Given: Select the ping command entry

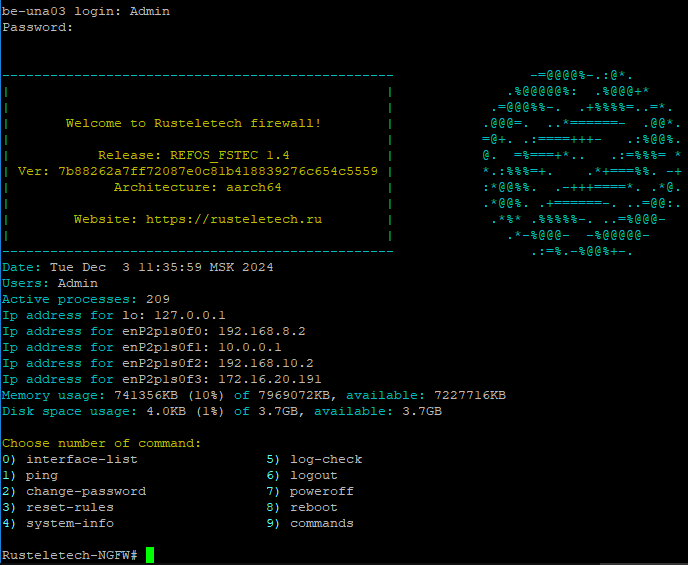Looking at the screenshot, I should [x=30, y=476].
